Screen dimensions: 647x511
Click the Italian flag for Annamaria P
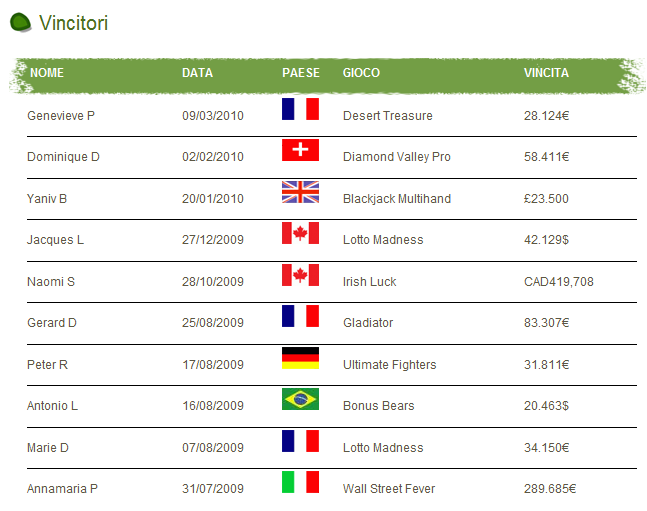click(300, 482)
